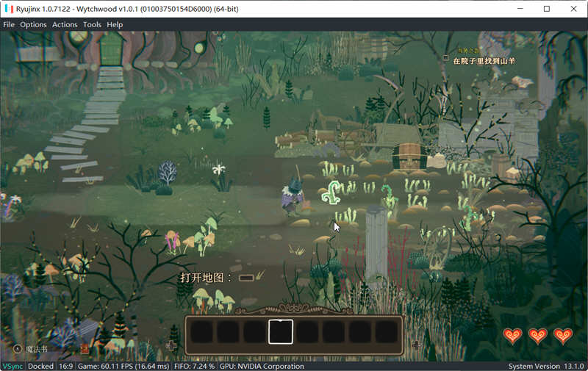Select the first inventory slot

201,331
